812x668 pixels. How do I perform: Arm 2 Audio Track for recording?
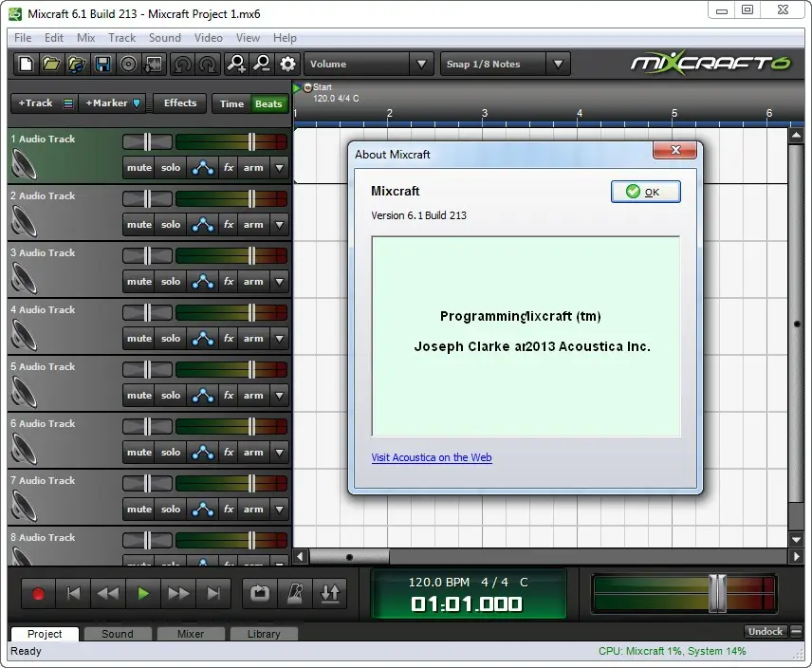[253, 225]
